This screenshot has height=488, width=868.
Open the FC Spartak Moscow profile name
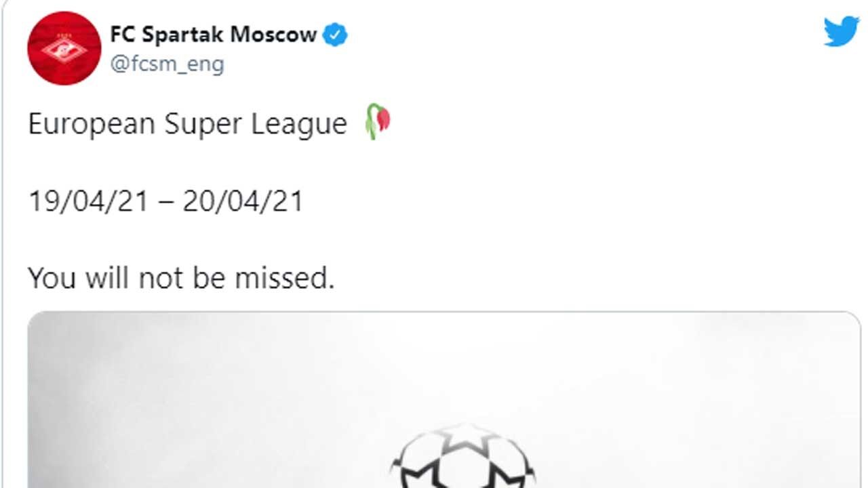[x=214, y=35]
